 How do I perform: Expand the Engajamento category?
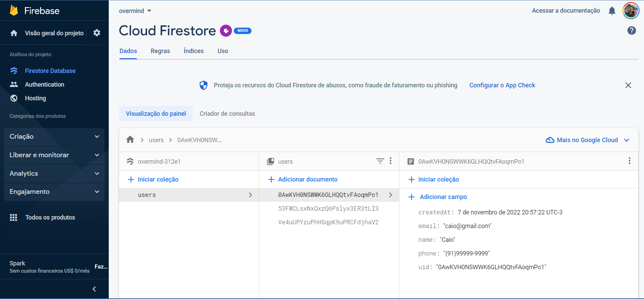pyautogui.click(x=54, y=192)
